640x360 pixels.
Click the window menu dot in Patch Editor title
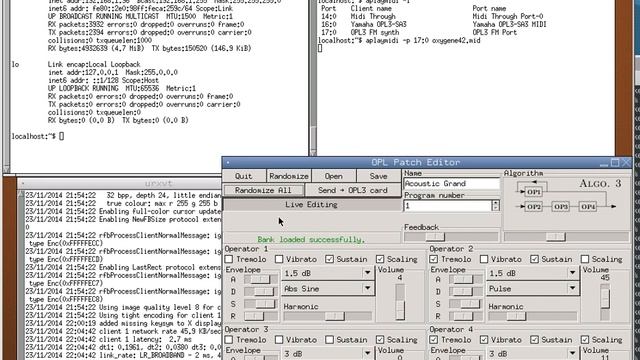pyautogui.click(x=227, y=162)
